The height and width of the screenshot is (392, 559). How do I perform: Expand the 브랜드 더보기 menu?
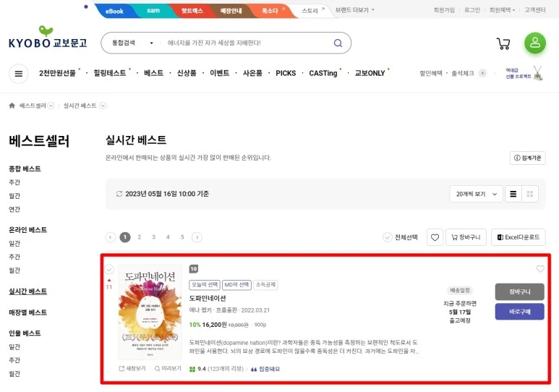[355, 10]
